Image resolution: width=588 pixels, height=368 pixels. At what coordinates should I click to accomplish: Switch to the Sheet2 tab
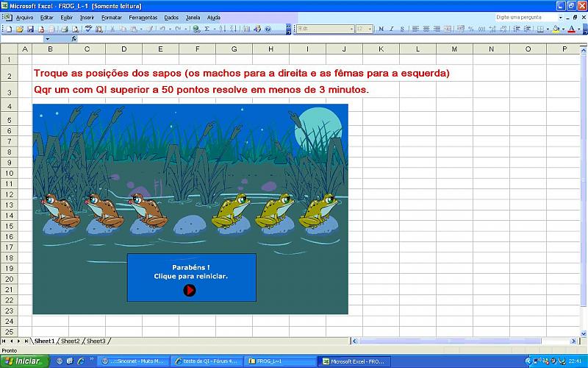[x=71, y=341]
